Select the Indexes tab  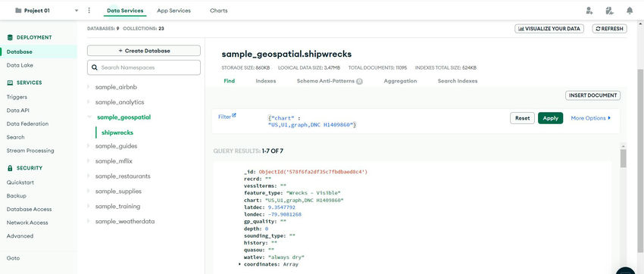(266, 81)
